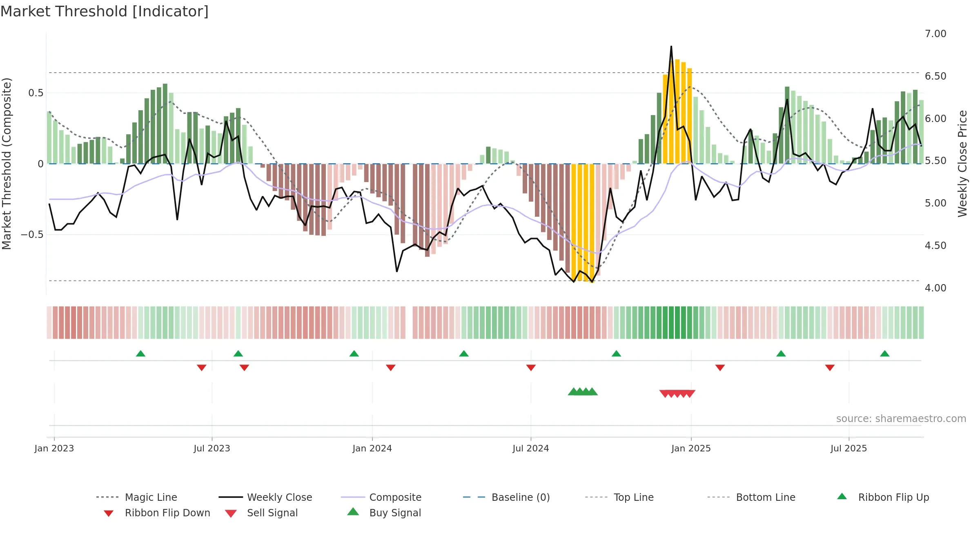
Task: Click the 4.00 price axis tick
Action: (935, 288)
